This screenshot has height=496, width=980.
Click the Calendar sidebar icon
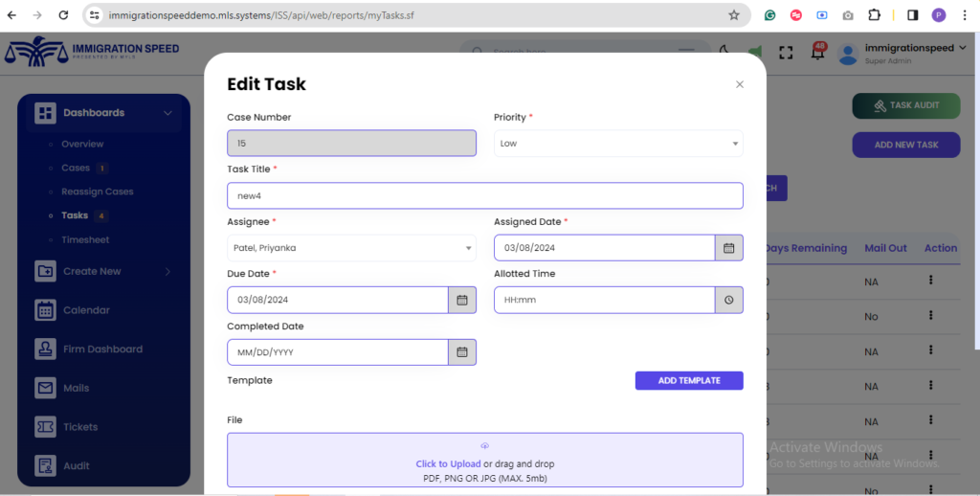click(x=46, y=310)
